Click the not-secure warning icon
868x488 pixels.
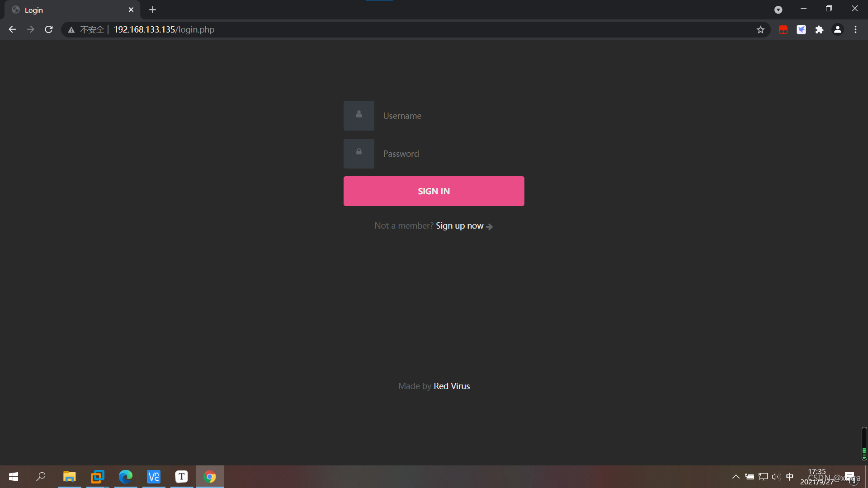(x=71, y=29)
